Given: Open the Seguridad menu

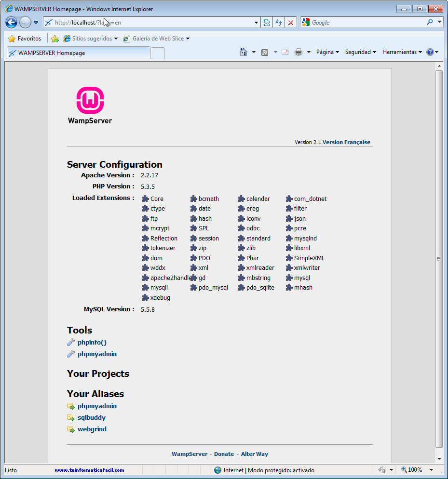Looking at the screenshot, I should point(361,52).
